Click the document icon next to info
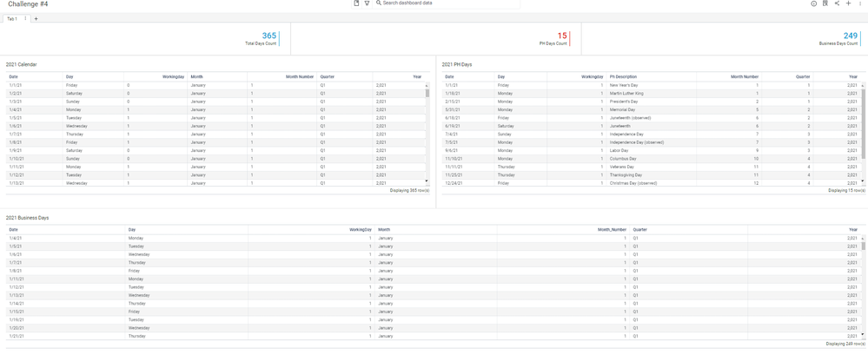868x361 pixels. click(x=825, y=3)
